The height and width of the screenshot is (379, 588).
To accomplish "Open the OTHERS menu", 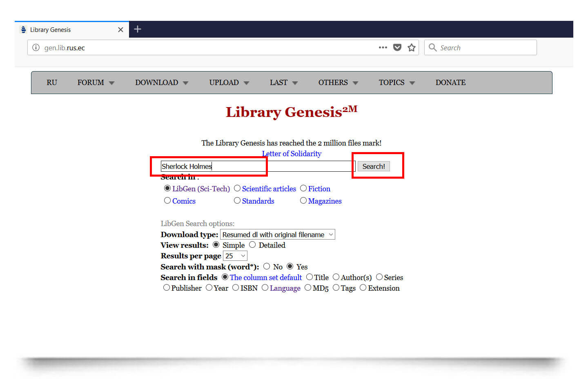I will pyautogui.click(x=333, y=83).
